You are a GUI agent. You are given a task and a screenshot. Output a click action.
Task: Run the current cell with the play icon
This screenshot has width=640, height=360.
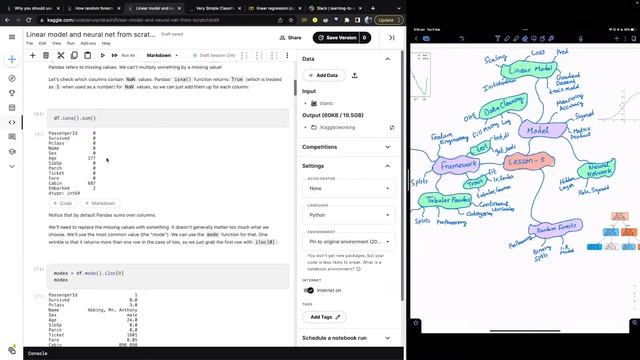102,55
